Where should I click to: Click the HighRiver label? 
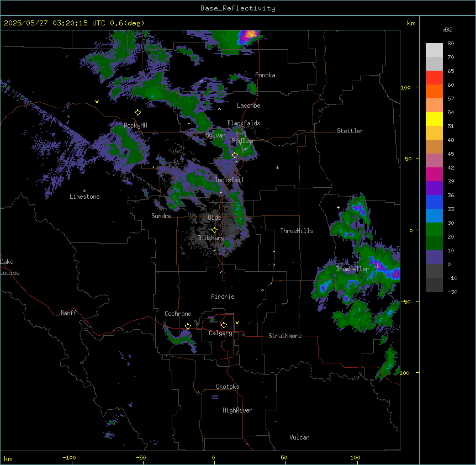(237, 410)
